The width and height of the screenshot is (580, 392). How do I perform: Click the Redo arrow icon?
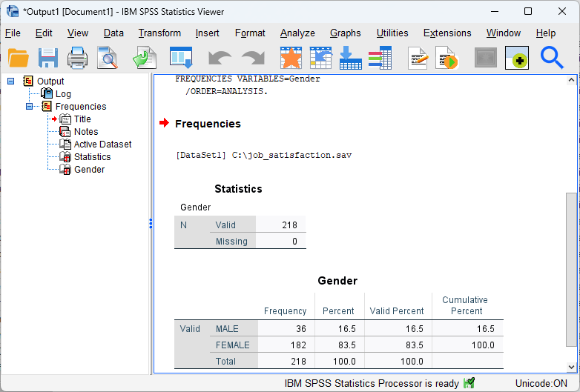pyautogui.click(x=254, y=58)
